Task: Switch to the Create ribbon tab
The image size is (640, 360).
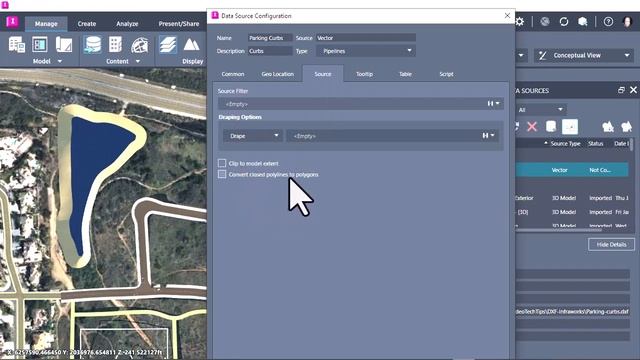Action: pyautogui.click(x=87, y=24)
